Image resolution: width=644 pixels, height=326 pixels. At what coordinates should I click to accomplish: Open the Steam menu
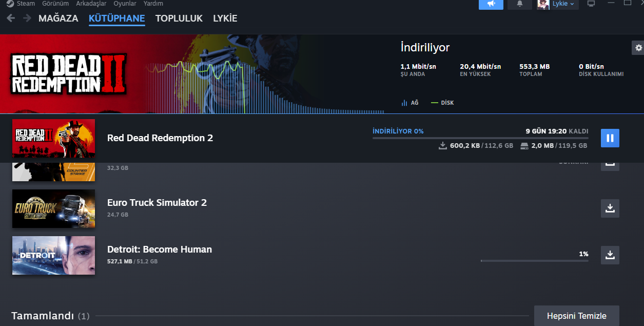click(26, 4)
